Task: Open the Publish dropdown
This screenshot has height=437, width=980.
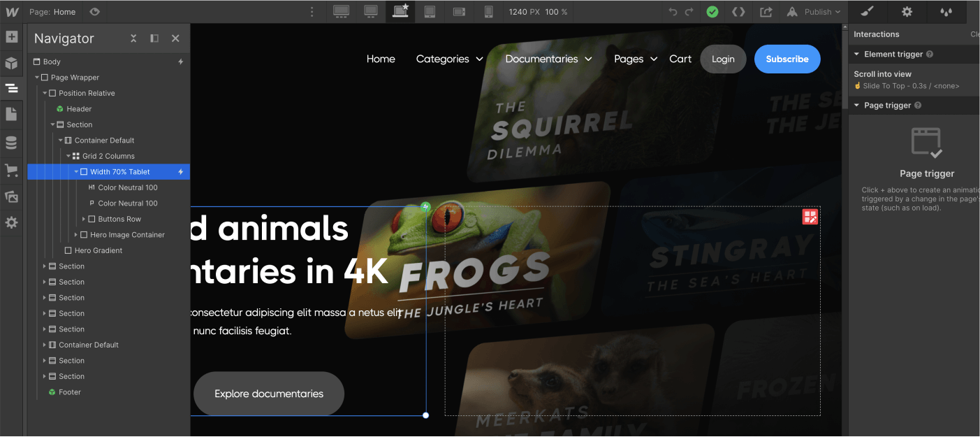Action: click(x=814, y=12)
